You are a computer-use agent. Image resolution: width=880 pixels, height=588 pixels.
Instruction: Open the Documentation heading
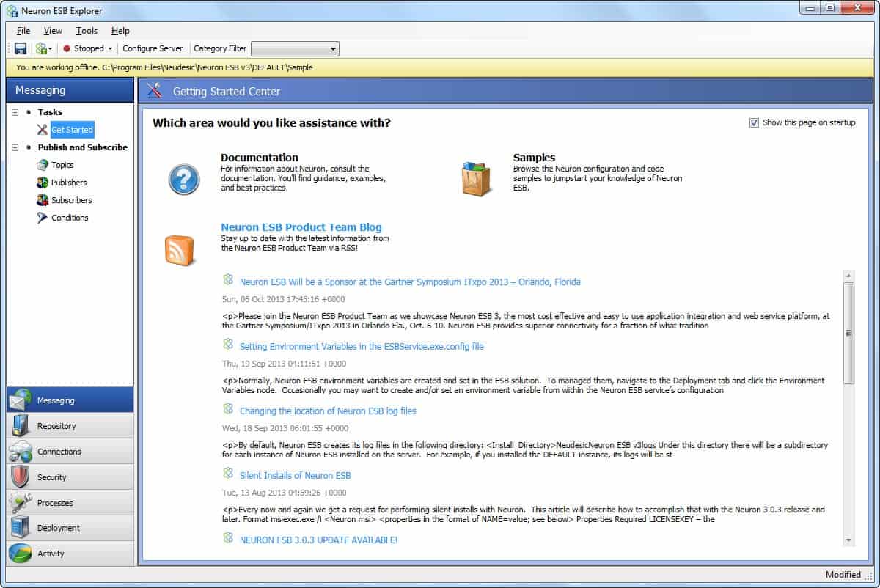coord(260,158)
